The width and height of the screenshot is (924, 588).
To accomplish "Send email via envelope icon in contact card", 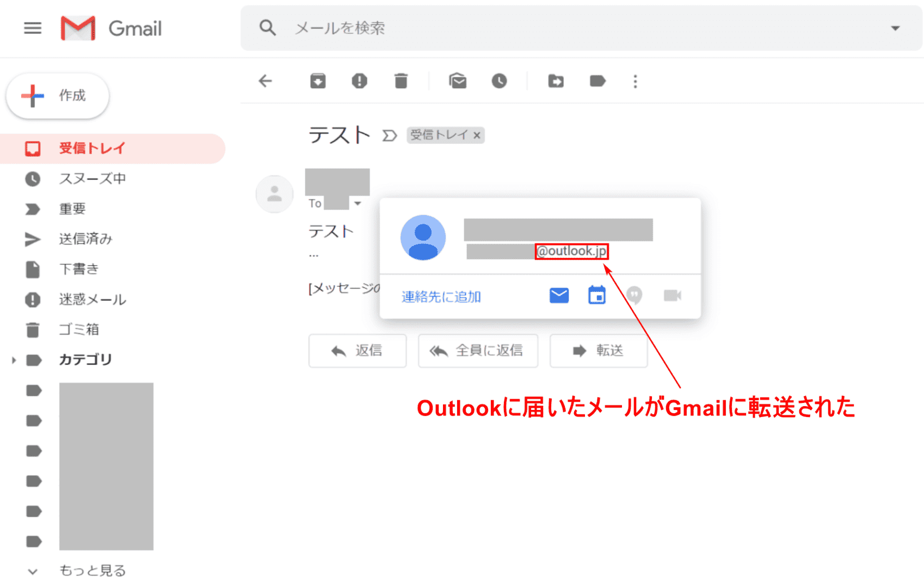I will click(x=559, y=295).
